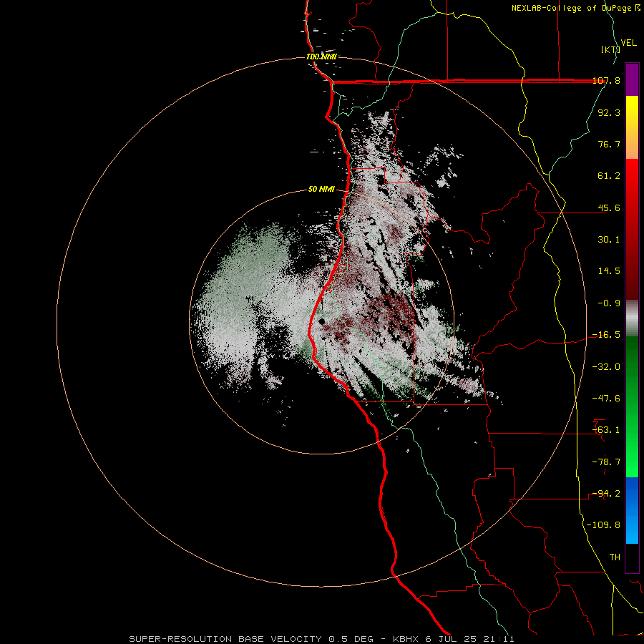Pick the blue segment of the color bar
The image size is (644, 644).
tap(632, 510)
